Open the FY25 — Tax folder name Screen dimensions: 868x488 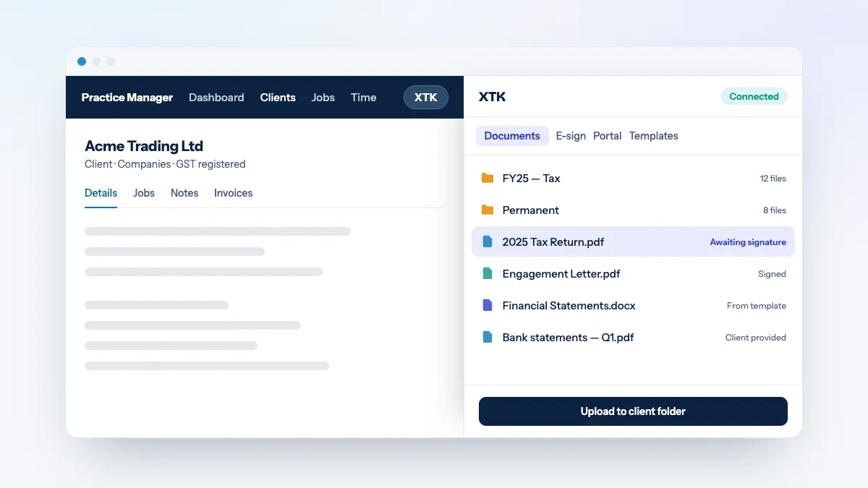pos(531,178)
